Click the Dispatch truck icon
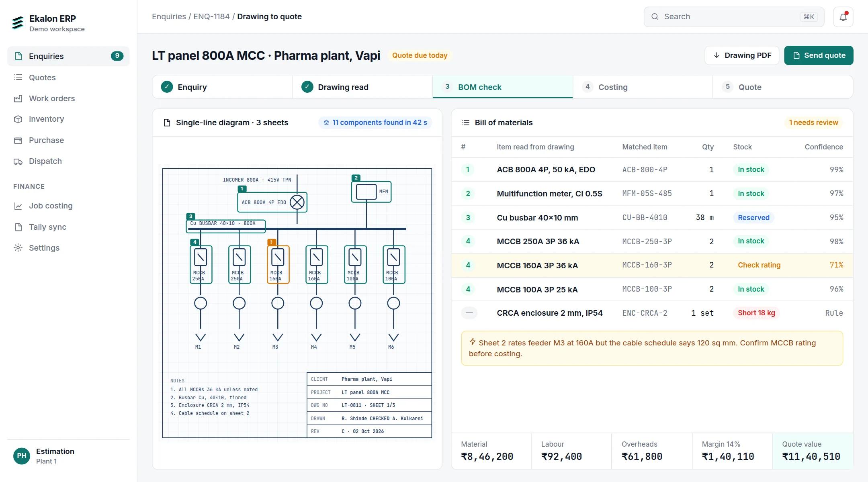868x482 pixels. pyautogui.click(x=18, y=161)
